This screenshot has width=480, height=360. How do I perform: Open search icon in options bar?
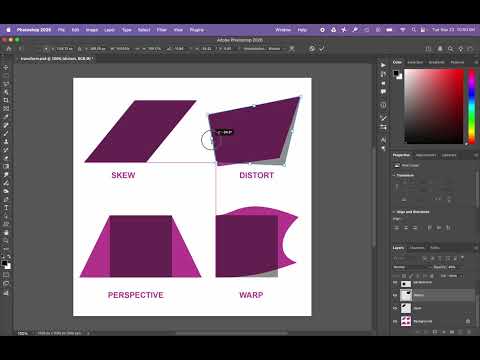(451, 49)
